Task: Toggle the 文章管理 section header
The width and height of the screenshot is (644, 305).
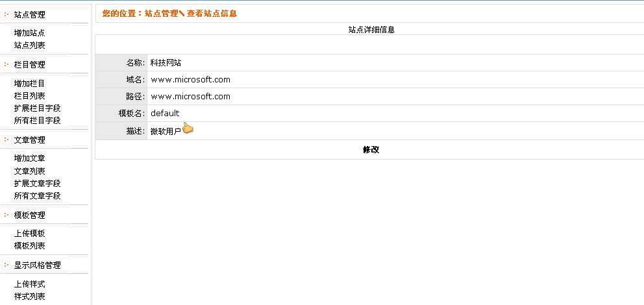Action: click(30, 140)
